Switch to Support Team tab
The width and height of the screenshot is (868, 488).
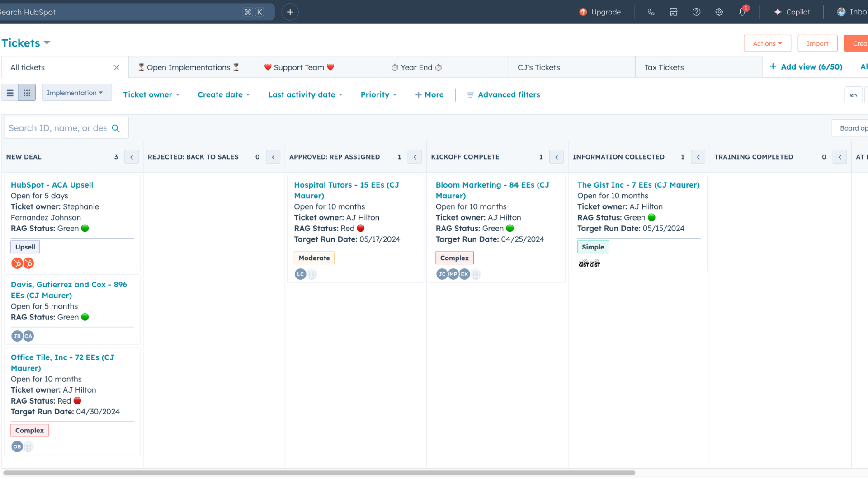[x=299, y=67]
